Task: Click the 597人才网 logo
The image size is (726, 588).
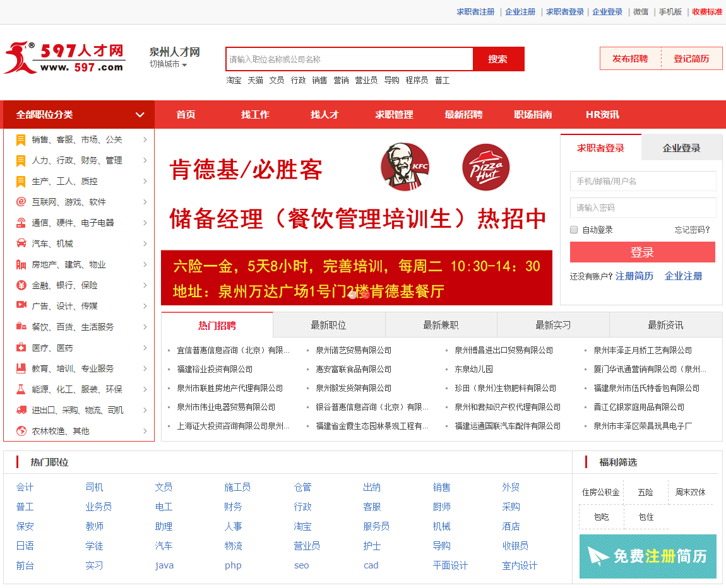Action: tap(65, 58)
